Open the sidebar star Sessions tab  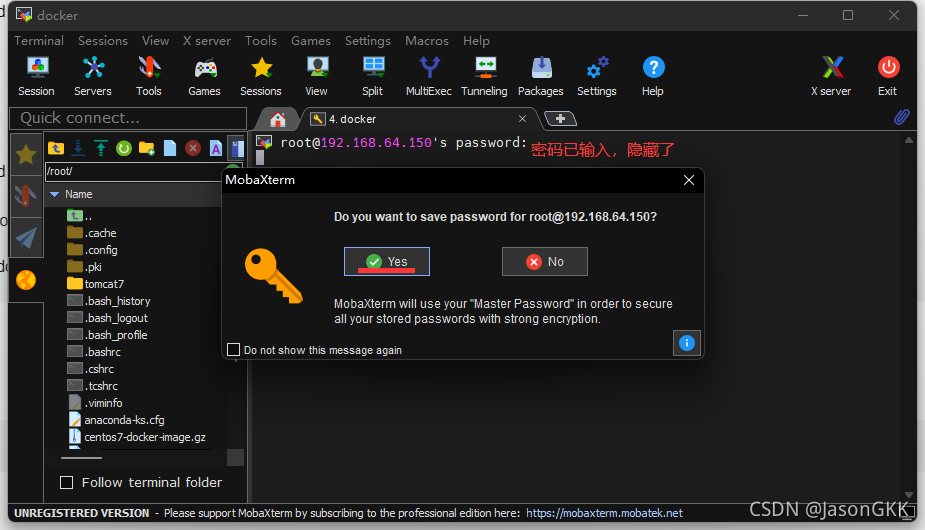[26, 155]
